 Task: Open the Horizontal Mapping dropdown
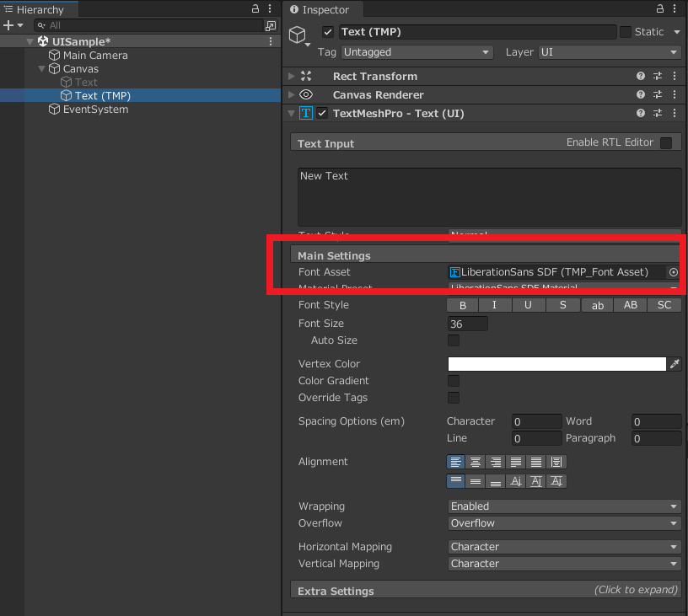tap(564, 547)
